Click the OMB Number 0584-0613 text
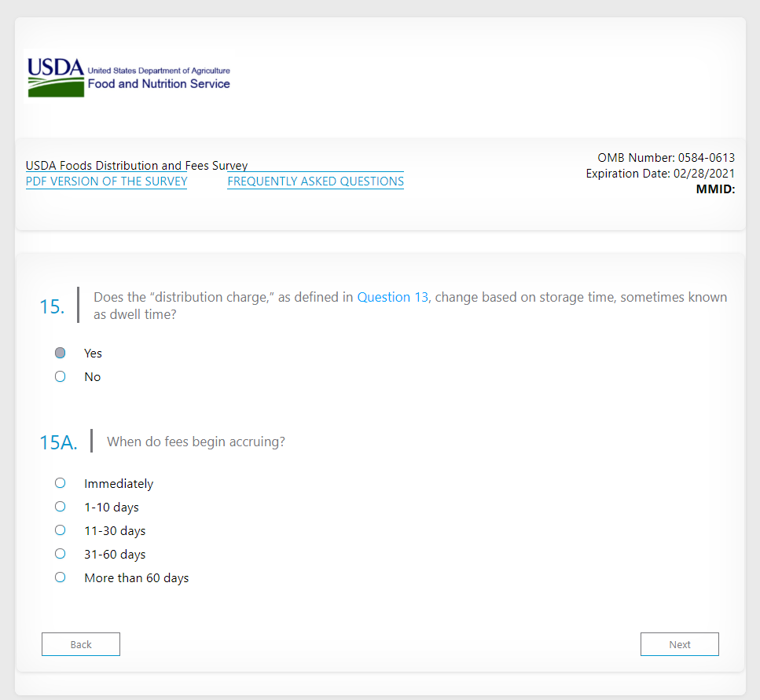This screenshot has width=760, height=700. [666, 158]
